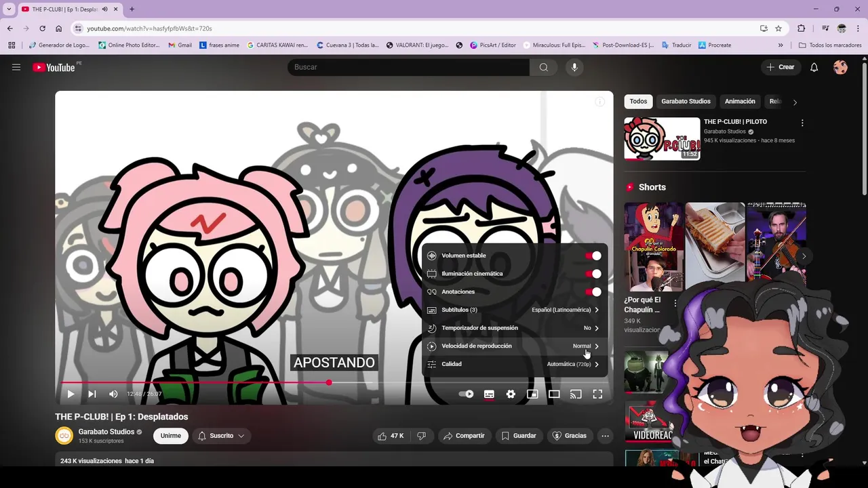
Task: Enter fullscreen mode
Action: (x=597, y=394)
